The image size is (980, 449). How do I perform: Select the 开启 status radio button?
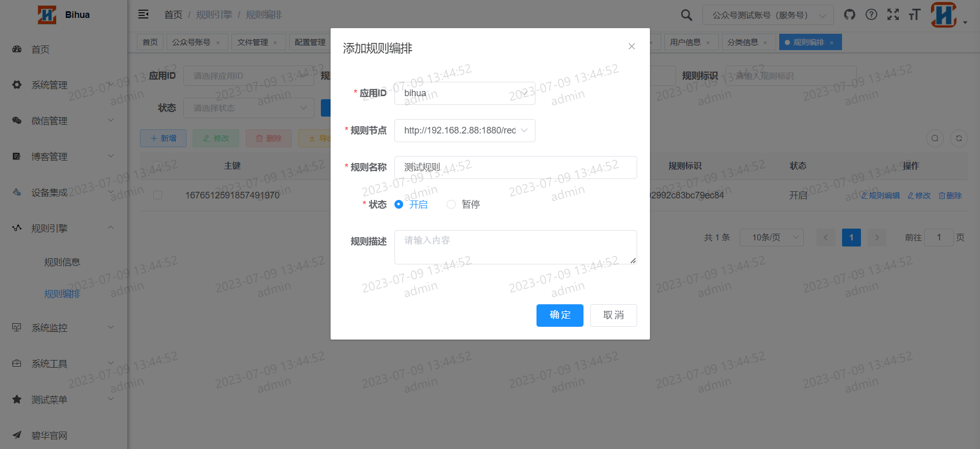point(399,205)
